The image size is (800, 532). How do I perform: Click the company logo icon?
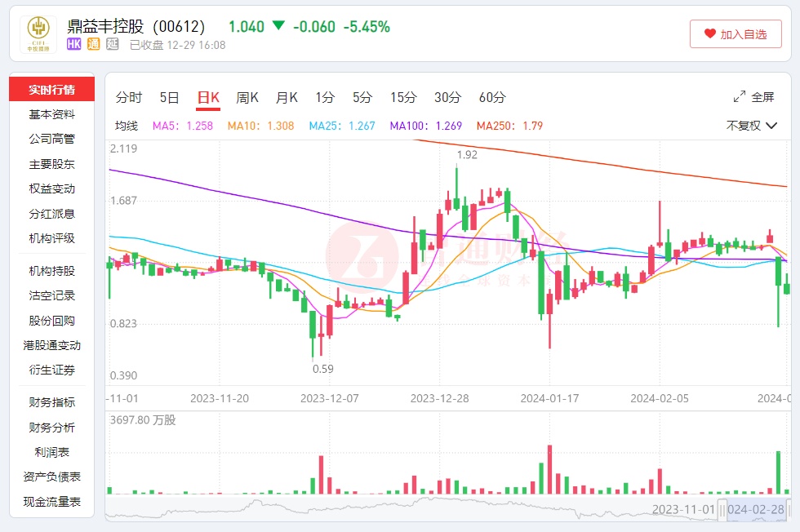(x=35, y=34)
